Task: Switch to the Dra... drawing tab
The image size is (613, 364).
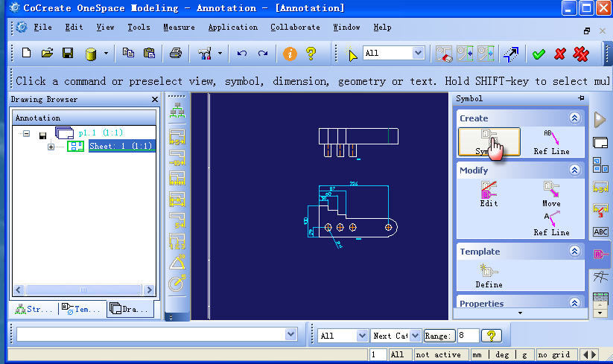Action: [x=130, y=309]
